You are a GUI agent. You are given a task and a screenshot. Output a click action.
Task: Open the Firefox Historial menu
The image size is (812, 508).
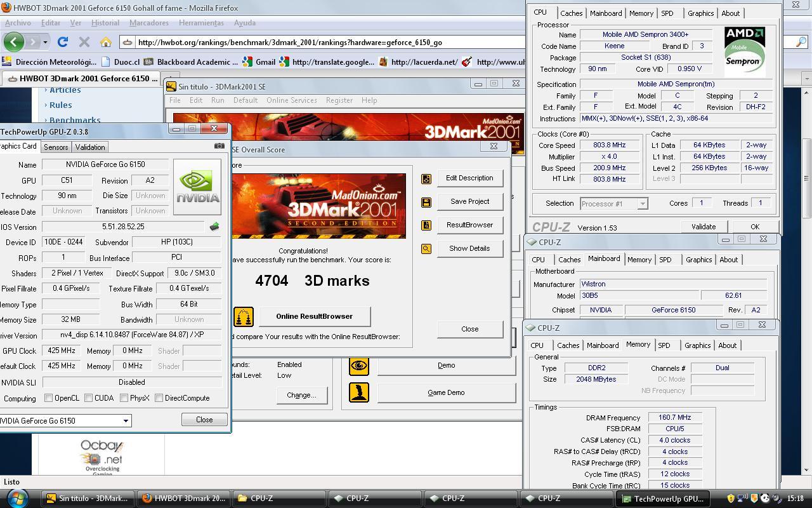tap(105, 23)
